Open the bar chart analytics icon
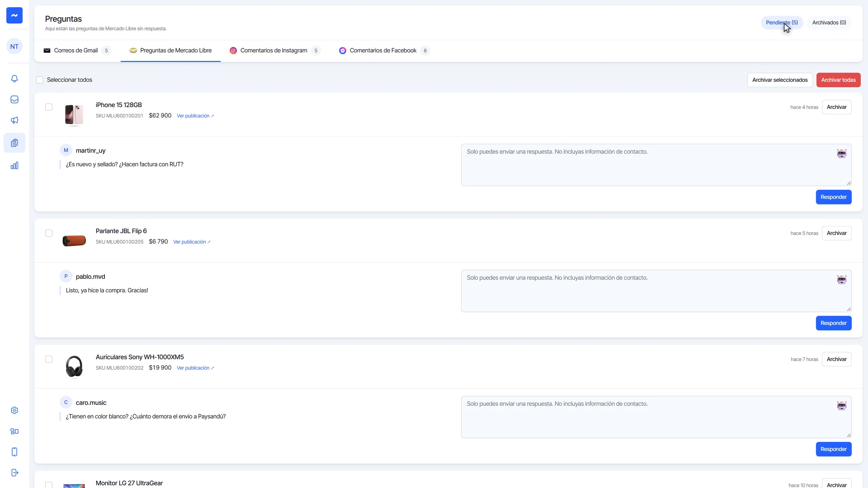This screenshot has width=868, height=488. (x=14, y=165)
